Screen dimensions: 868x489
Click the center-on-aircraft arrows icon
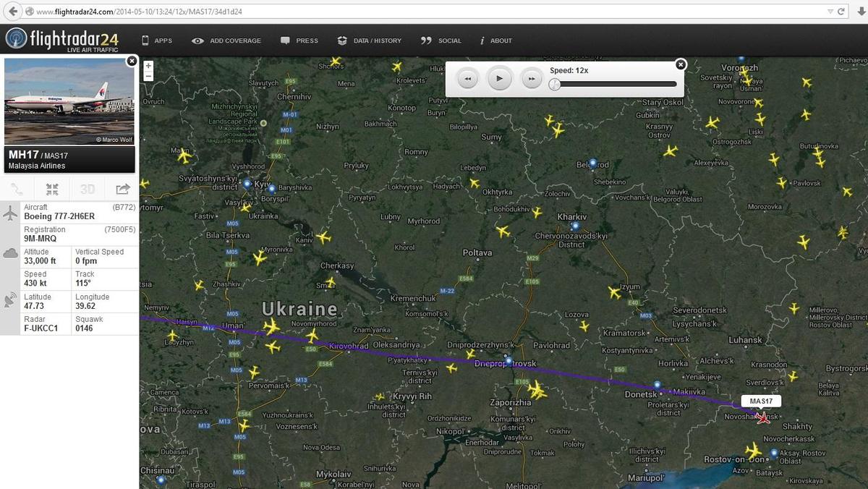(52, 190)
